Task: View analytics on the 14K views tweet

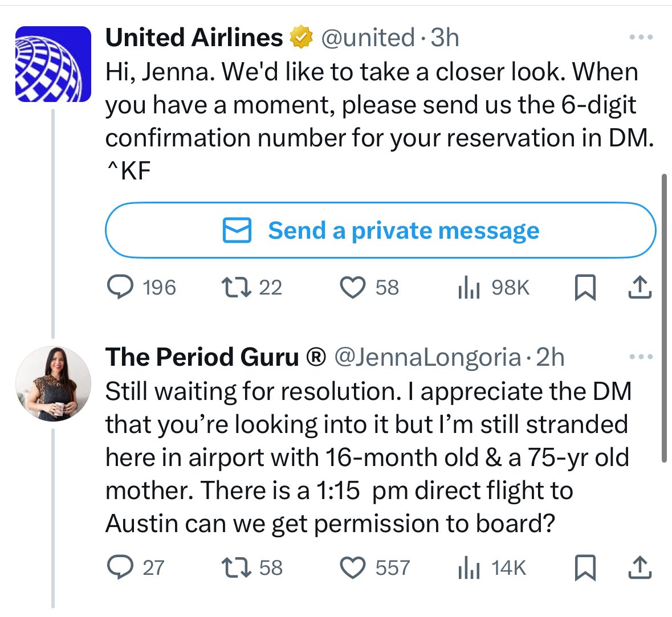Action: click(x=468, y=567)
